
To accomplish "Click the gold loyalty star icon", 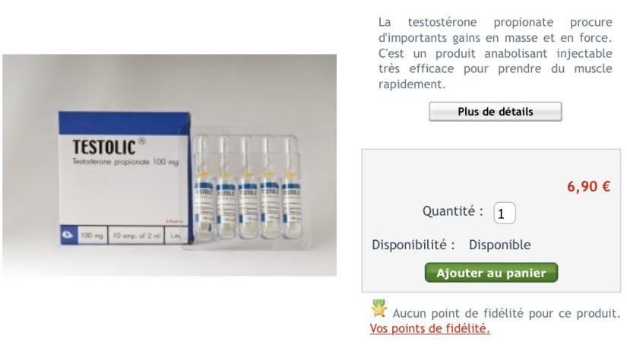I will 378,309.
